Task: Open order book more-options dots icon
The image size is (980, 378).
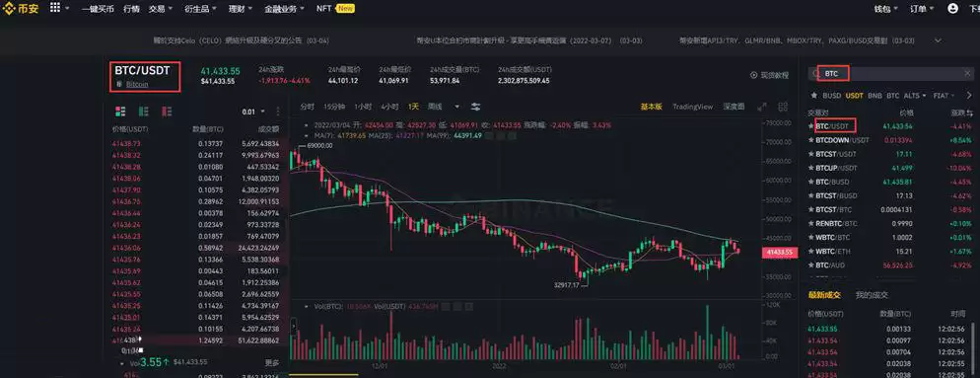Action: [278, 112]
